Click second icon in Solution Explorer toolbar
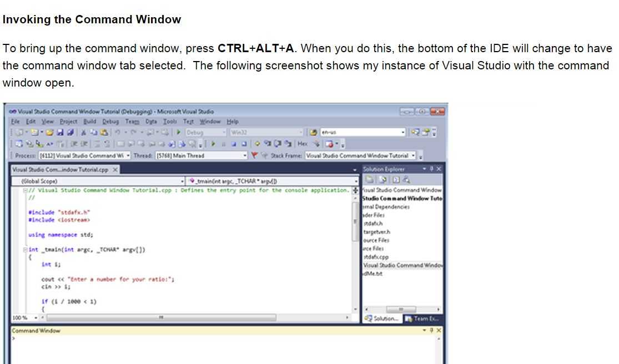The image size is (619, 364). point(383,180)
